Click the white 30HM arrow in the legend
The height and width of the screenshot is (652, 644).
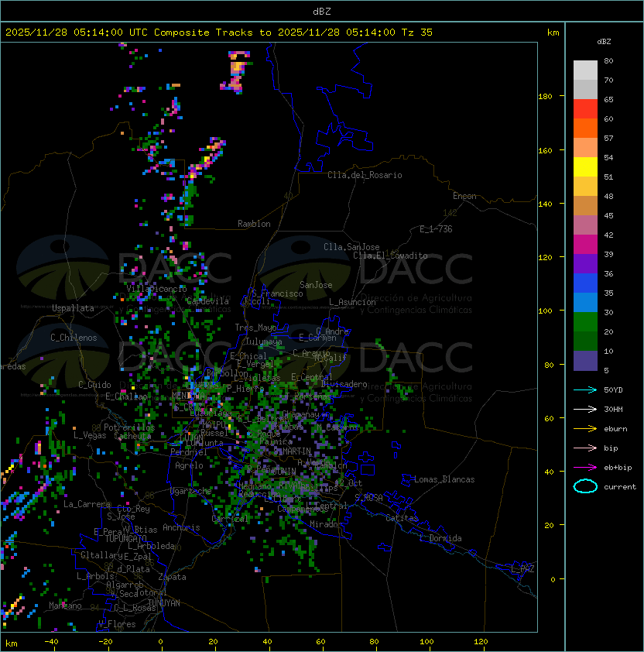pos(585,409)
